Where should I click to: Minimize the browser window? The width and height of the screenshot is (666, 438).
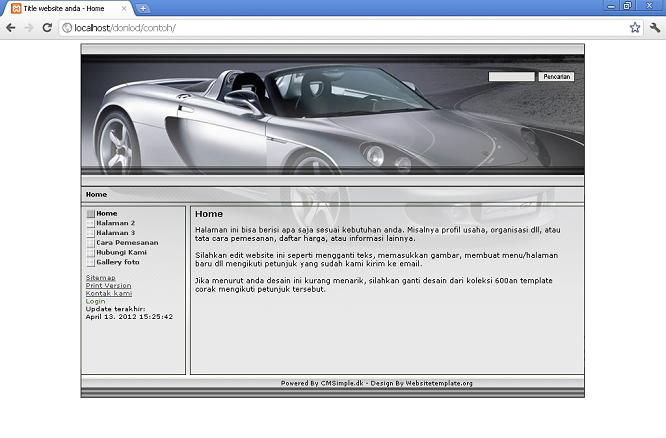tap(611, 6)
